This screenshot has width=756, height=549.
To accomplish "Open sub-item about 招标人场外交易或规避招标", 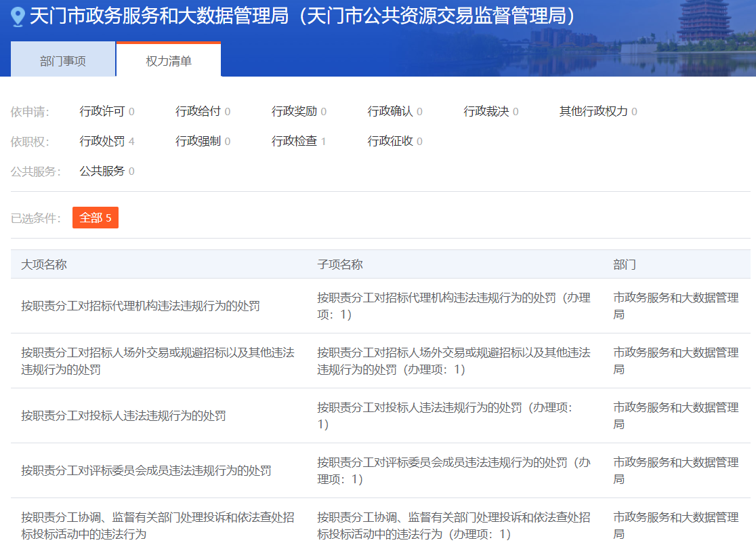I will pos(453,361).
